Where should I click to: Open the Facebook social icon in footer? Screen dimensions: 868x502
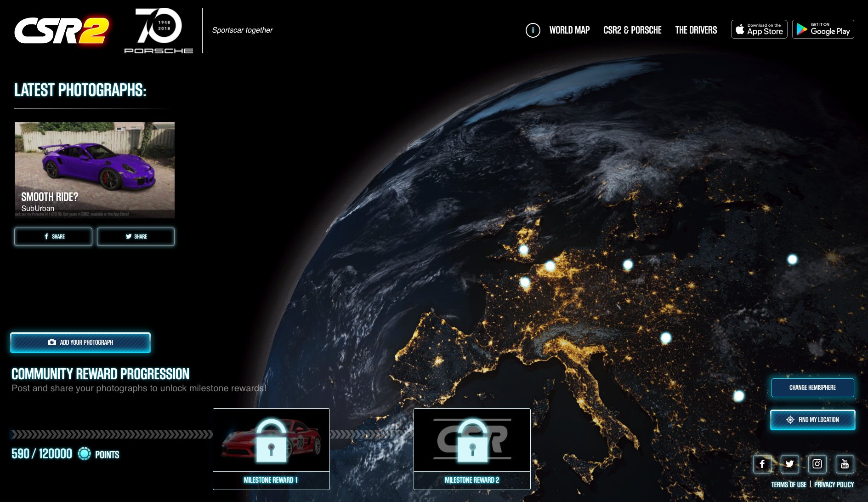[x=762, y=464]
